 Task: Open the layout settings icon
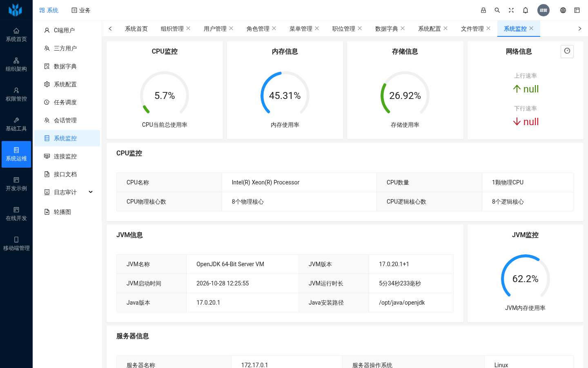click(577, 10)
